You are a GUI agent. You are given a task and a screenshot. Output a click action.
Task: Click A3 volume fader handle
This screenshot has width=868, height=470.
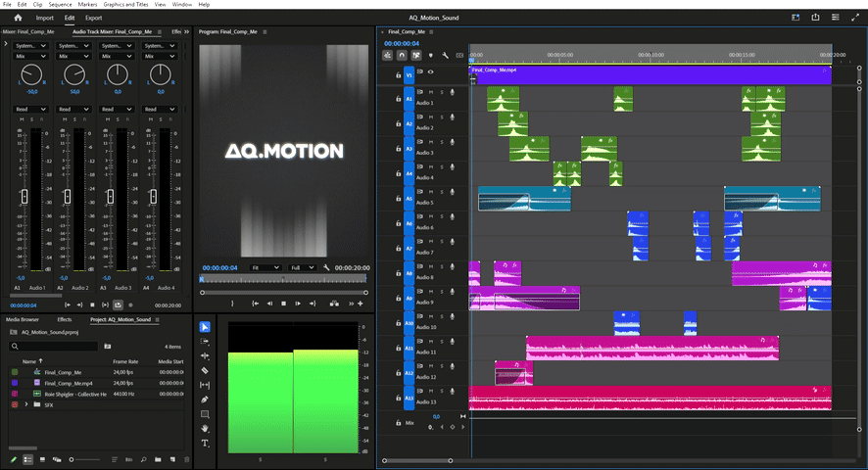[110, 196]
